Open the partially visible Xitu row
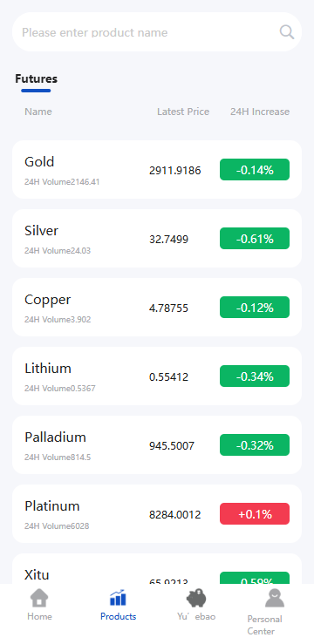 [157, 568]
